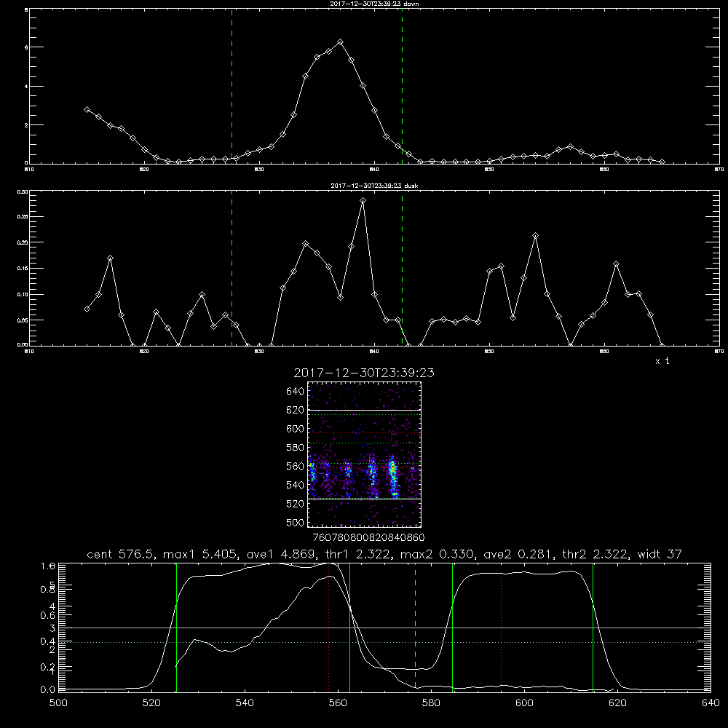Click the bottom plot x-axis label 580
Screen dimensions: 728x728
coord(431,703)
